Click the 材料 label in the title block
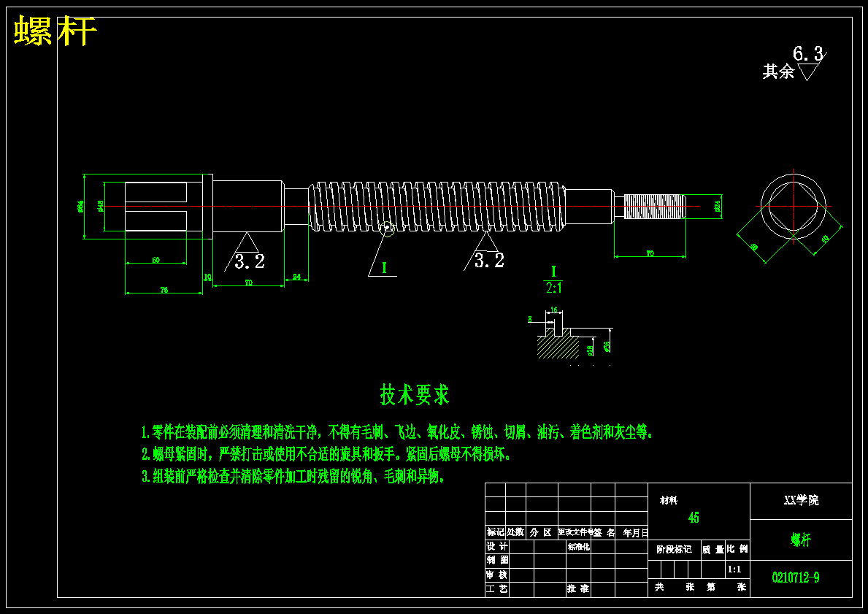 668,501
